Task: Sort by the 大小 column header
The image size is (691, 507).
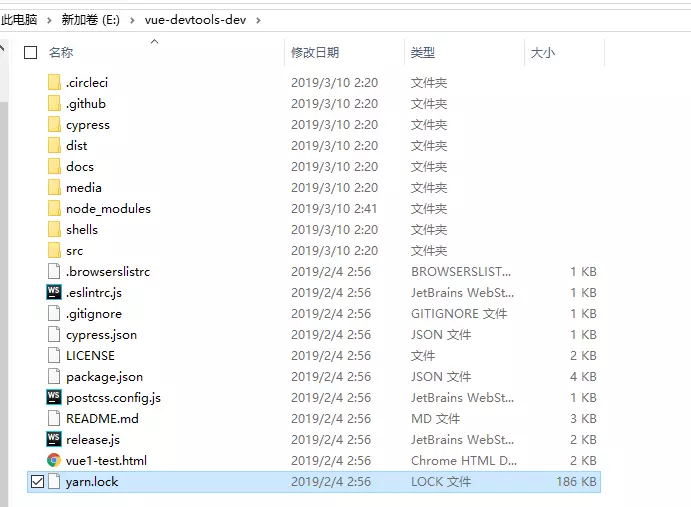Action: 542,52
